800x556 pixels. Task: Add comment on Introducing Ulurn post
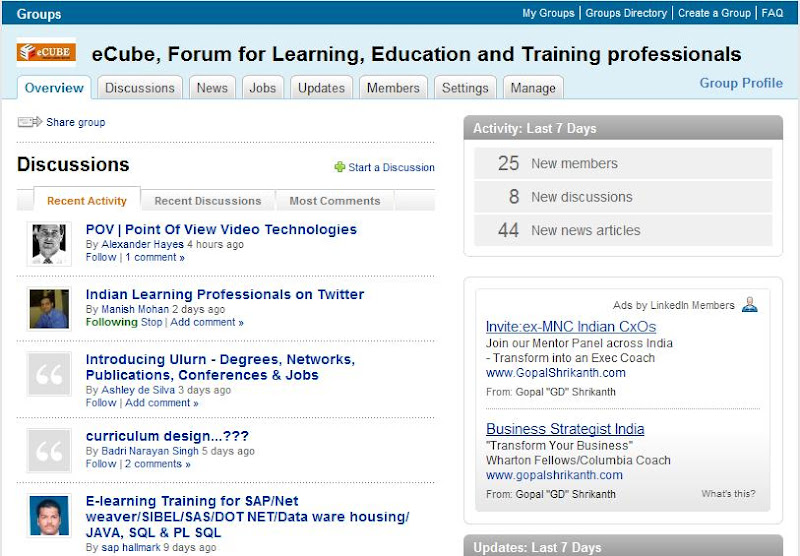162,402
